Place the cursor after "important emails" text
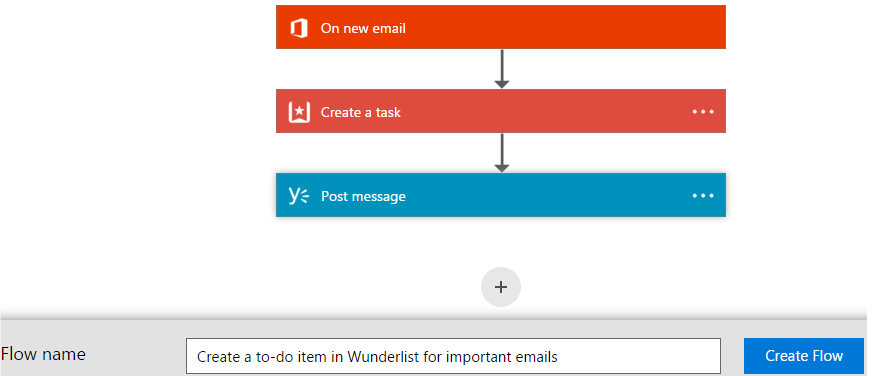 click(558, 357)
